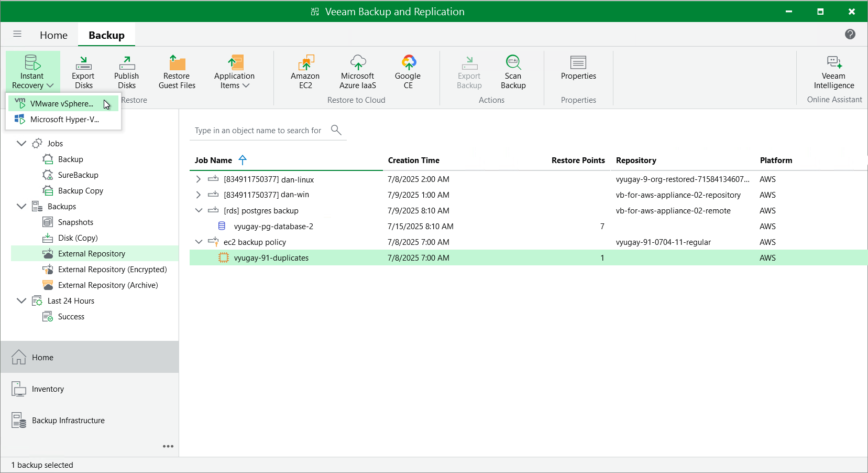Choose Microsoft Hyper-V recovery option
This screenshot has height=473, width=868.
pos(63,120)
